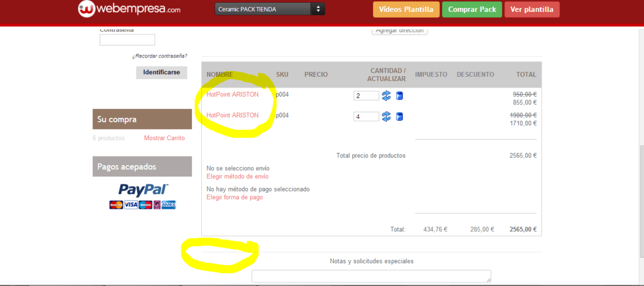Viewport: 644px width, 286px height.
Task: Click the discounted price 1710,00 €
Action: [523, 123]
